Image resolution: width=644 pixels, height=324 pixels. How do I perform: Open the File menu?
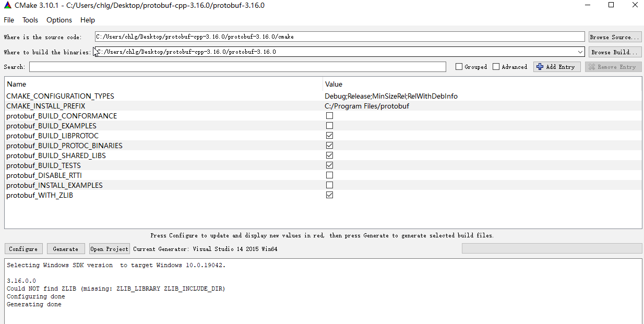(x=9, y=20)
